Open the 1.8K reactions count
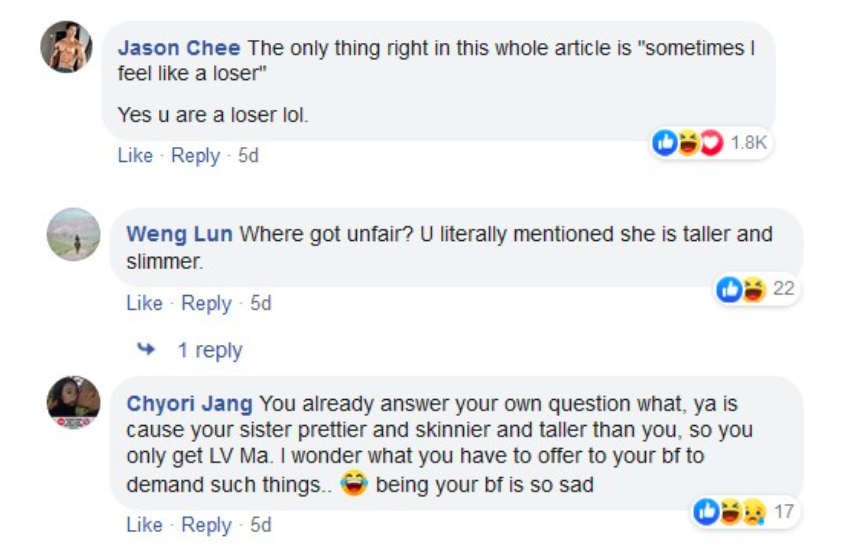This screenshot has height=550, width=845. pyautogui.click(x=748, y=143)
